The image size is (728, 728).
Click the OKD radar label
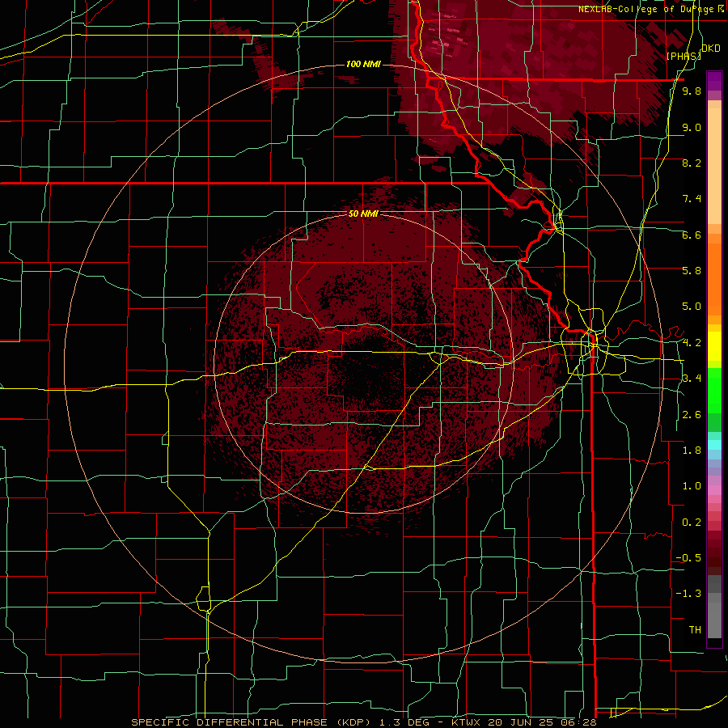click(711, 49)
